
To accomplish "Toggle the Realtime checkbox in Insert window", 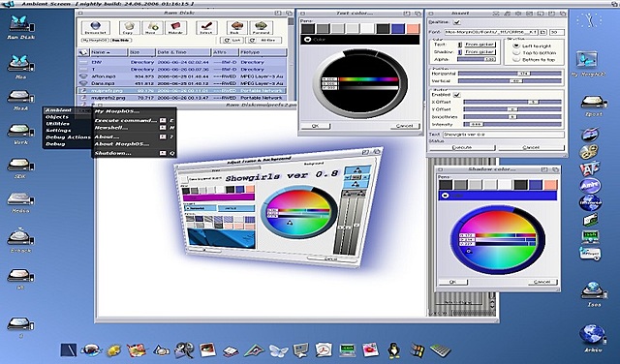I will [457, 22].
